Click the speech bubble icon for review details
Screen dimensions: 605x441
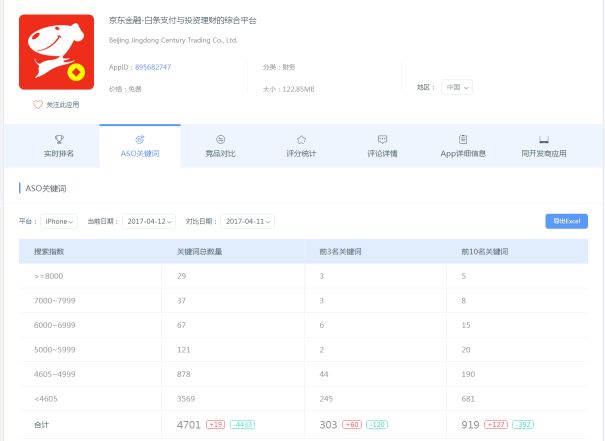tap(382, 139)
